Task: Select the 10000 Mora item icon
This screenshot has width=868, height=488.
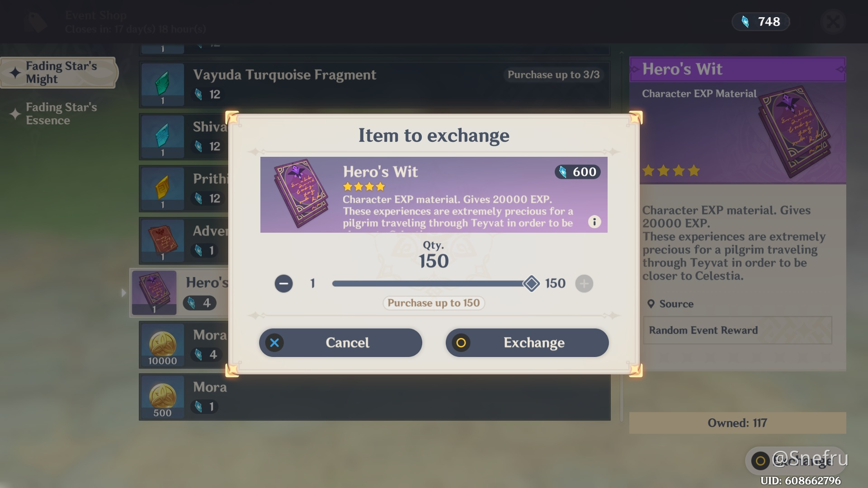Action: [x=163, y=345]
